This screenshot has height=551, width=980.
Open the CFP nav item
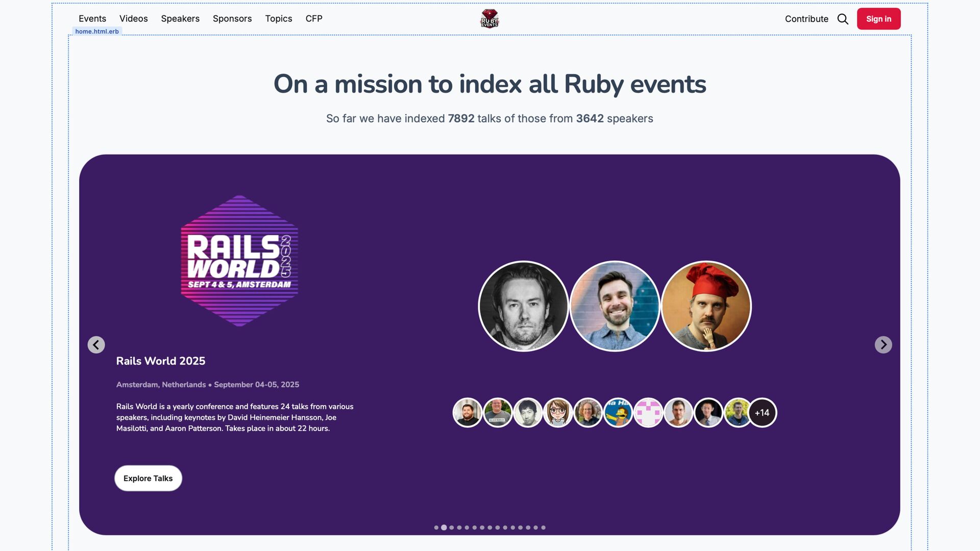pyautogui.click(x=314, y=18)
